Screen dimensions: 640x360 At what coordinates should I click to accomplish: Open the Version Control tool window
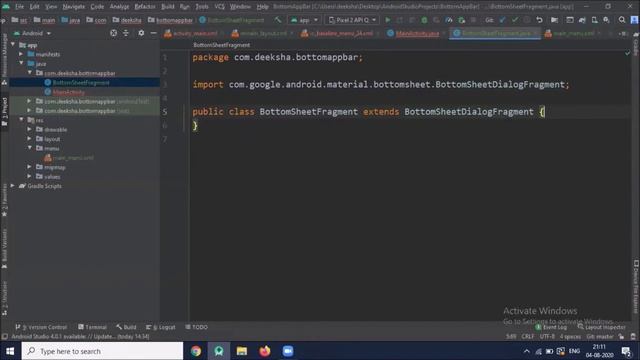coord(41,327)
